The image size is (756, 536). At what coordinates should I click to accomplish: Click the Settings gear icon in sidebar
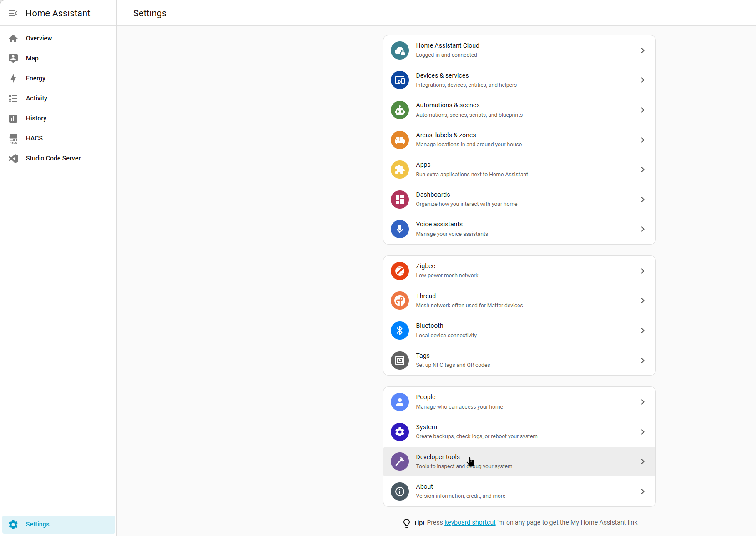coord(13,524)
